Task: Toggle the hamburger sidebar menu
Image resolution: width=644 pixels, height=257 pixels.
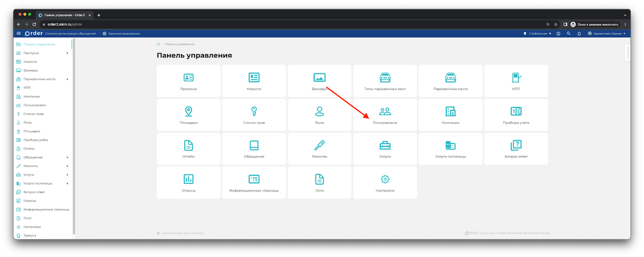Action: 19,33
